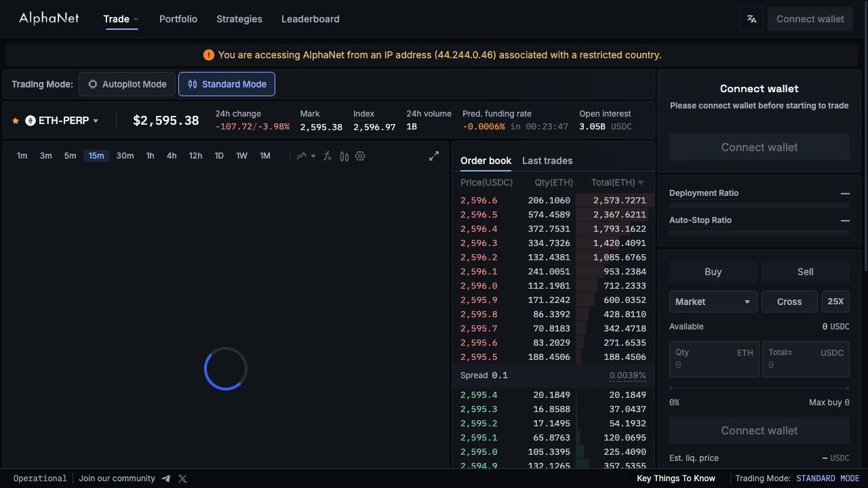Expand chart to fullscreen
Screen dimensions: 868x488
434,156
